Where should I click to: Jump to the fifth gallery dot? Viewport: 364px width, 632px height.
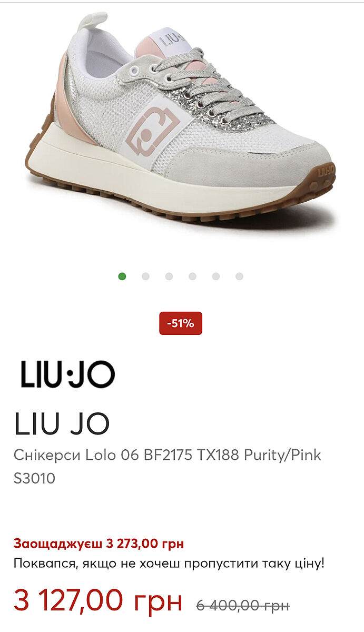pos(216,276)
